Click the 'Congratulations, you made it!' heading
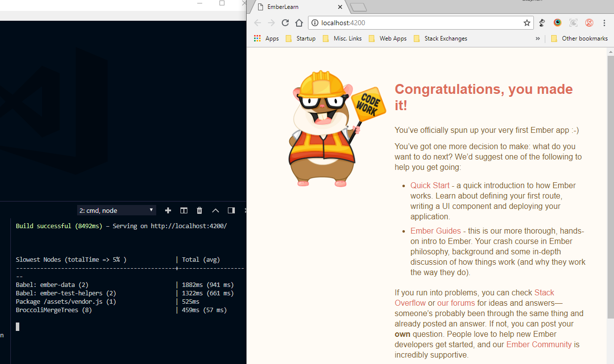The width and height of the screenshot is (614, 364). [483, 97]
